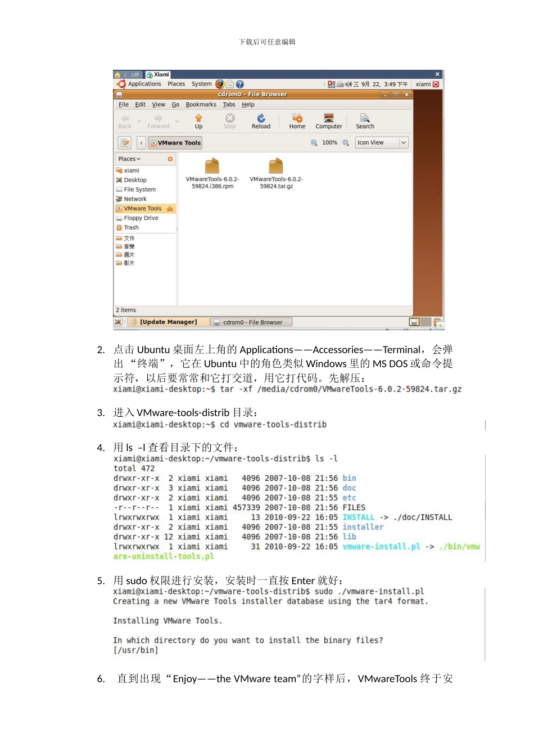Screen dimensions: 534x756
Task: Select Floppy Drive in Places sidebar
Action: pos(145,218)
